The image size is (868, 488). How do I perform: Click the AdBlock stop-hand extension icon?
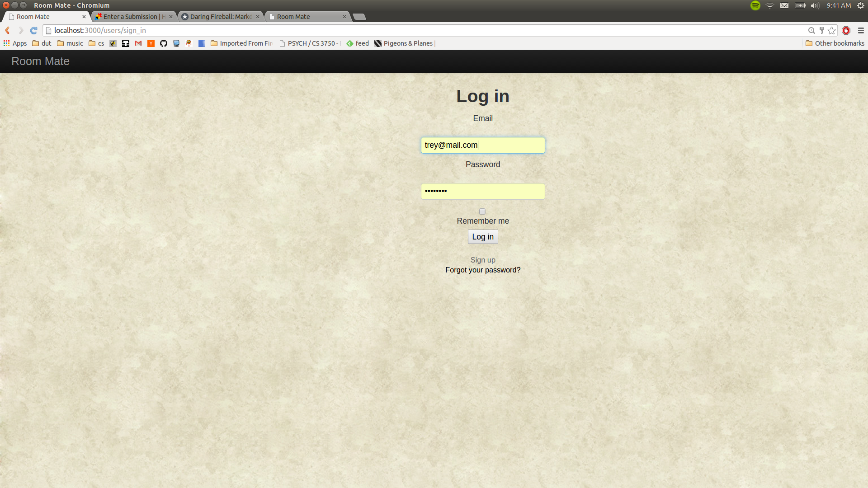(x=846, y=30)
